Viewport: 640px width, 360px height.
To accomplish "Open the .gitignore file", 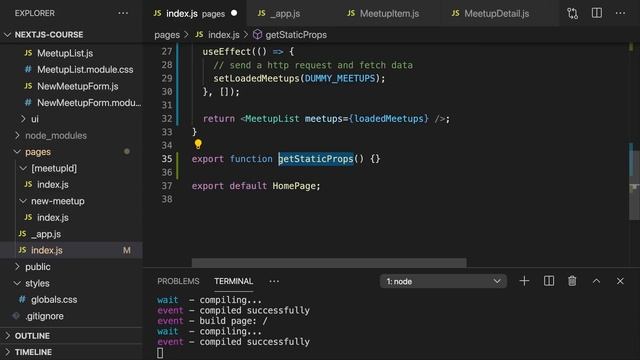I will 44,316.
